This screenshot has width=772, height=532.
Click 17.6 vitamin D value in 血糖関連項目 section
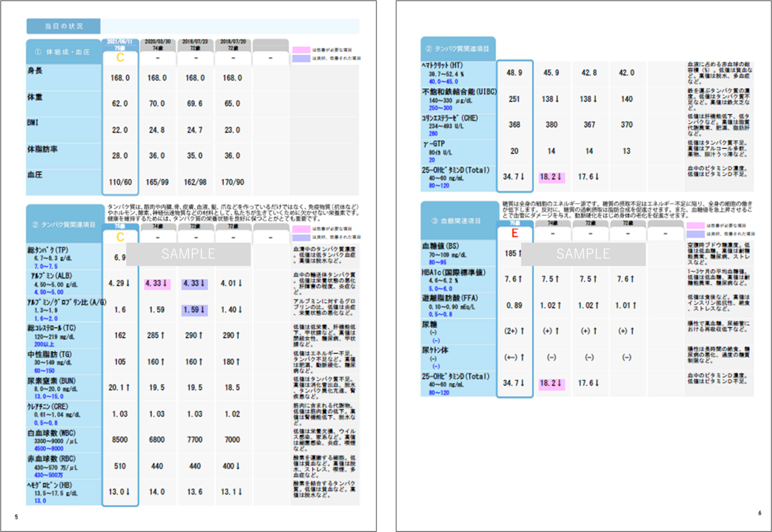click(x=588, y=383)
